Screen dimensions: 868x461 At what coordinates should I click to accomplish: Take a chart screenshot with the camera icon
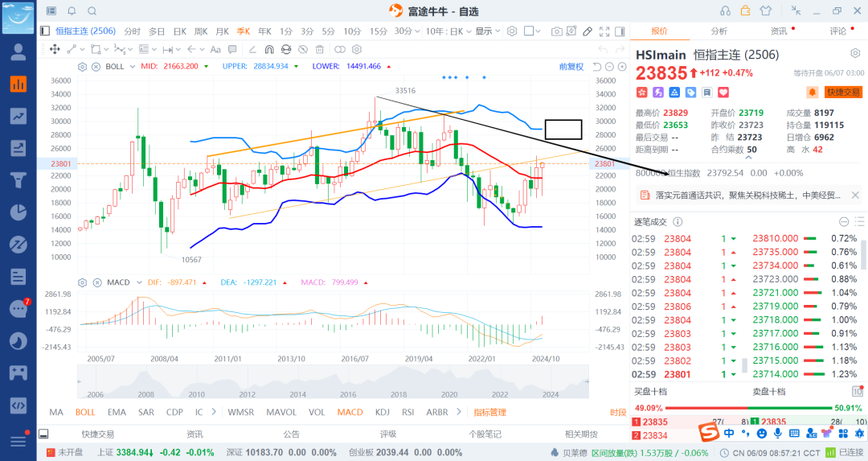tap(557, 31)
